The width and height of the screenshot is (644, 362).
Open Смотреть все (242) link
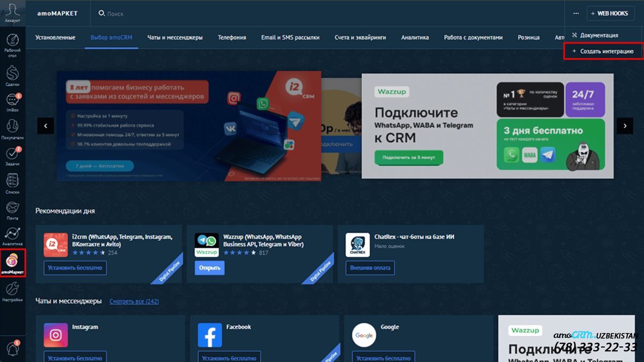click(134, 301)
